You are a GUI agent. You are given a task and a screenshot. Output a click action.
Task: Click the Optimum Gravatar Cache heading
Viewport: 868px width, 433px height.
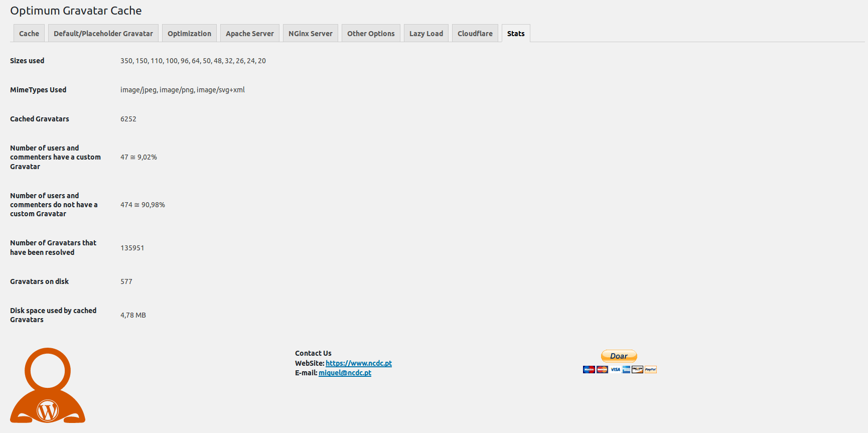76,11
